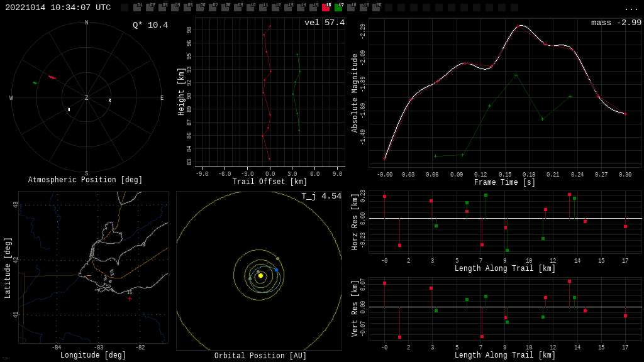Select camera indicator square 11
Image resolution: width=644 pixels, height=362 pixels.
tap(263, 8)
